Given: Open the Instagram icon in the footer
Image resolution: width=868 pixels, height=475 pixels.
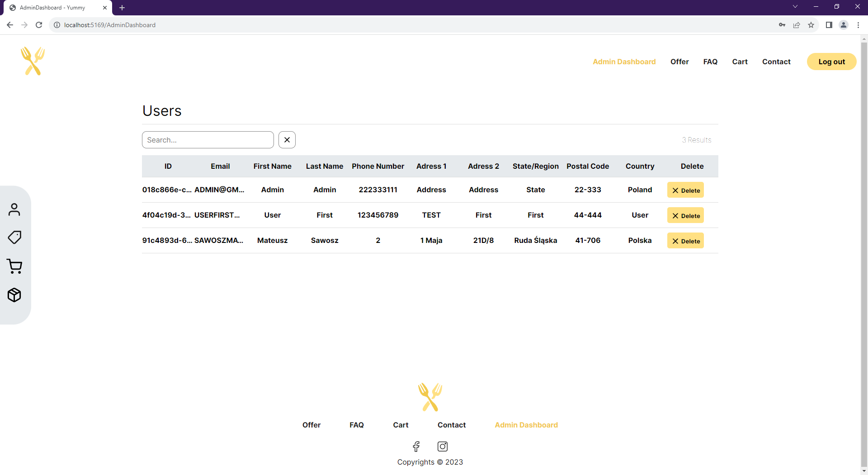Looking at the screenshot, I should point(442,446).
